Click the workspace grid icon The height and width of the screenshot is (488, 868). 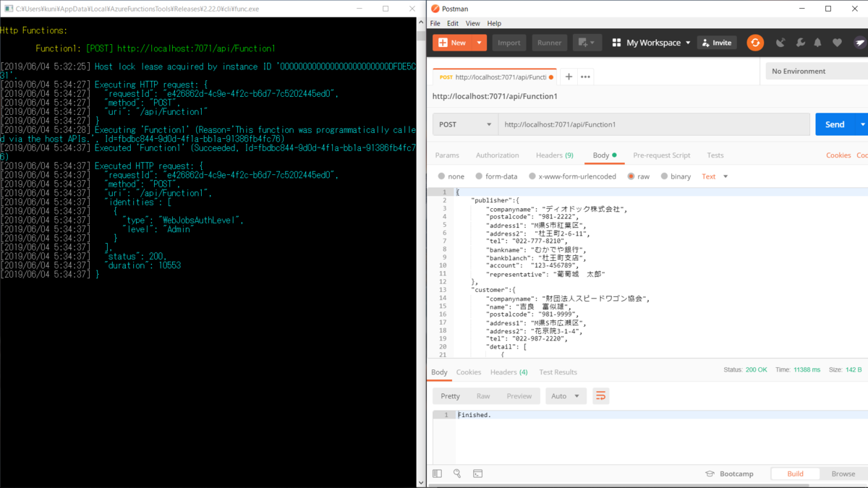[x=617, y=43]
